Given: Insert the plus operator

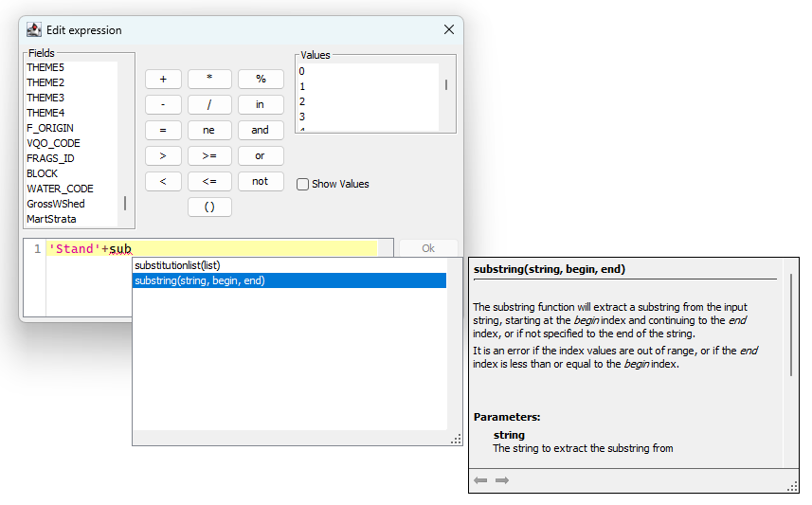Looking at the screenshot, I should [x=163, y=80].
